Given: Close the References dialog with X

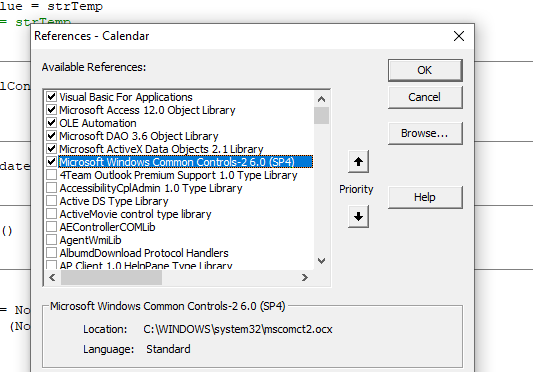Looking at the screenshot, I should (459, 36).
